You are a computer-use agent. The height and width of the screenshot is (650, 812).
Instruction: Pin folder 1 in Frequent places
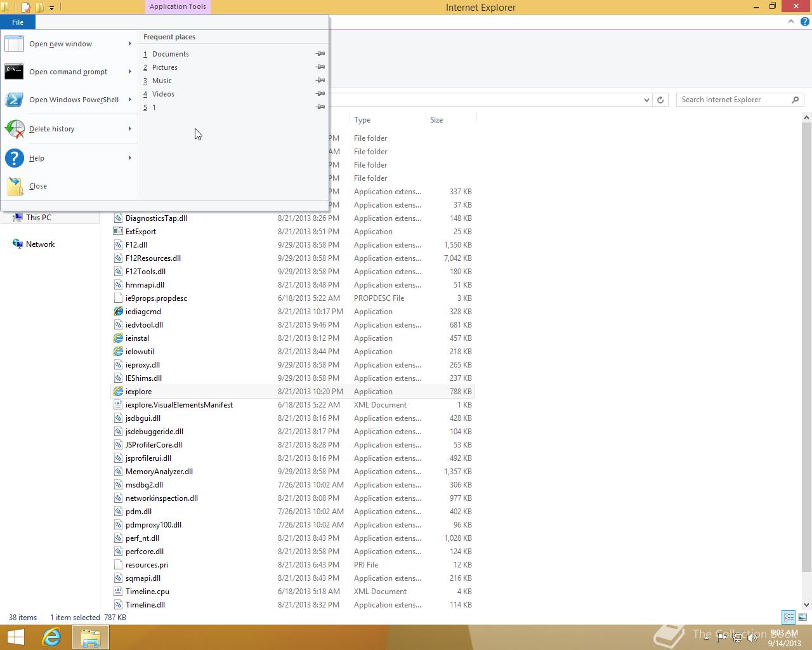(x=320, y=107)
